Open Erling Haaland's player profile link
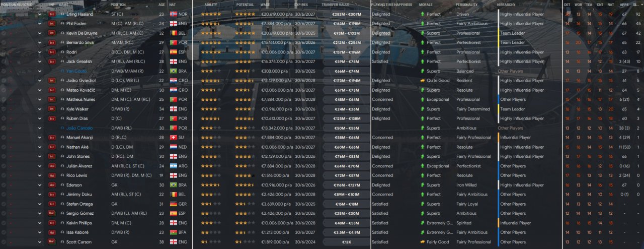This screenshot has width=644, height=249. (x=79, y=14)
